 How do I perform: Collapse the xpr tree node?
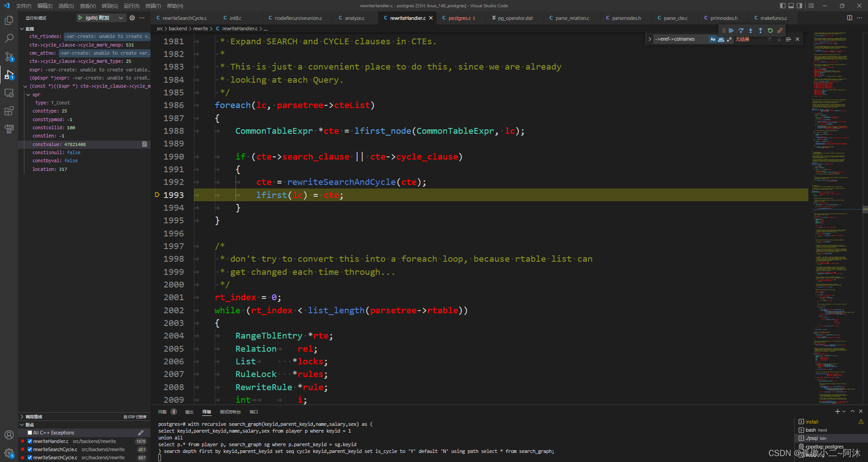point(28,95)
